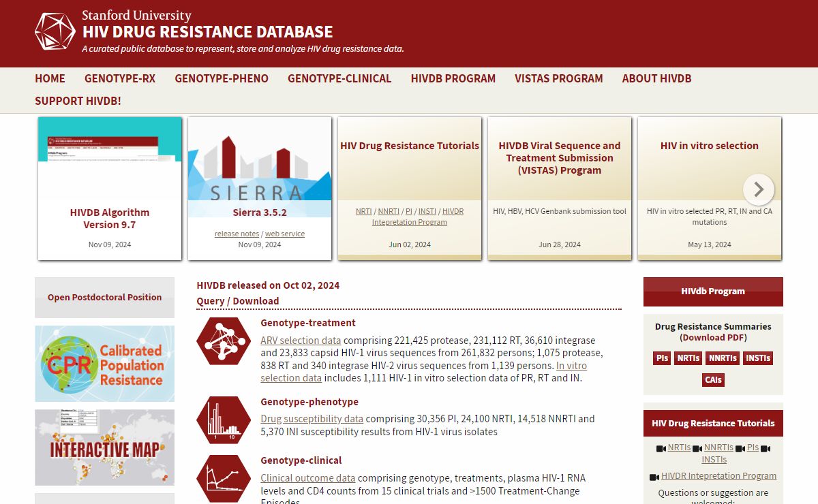Download PDF of drug resistance summaries

pos(713,338)
